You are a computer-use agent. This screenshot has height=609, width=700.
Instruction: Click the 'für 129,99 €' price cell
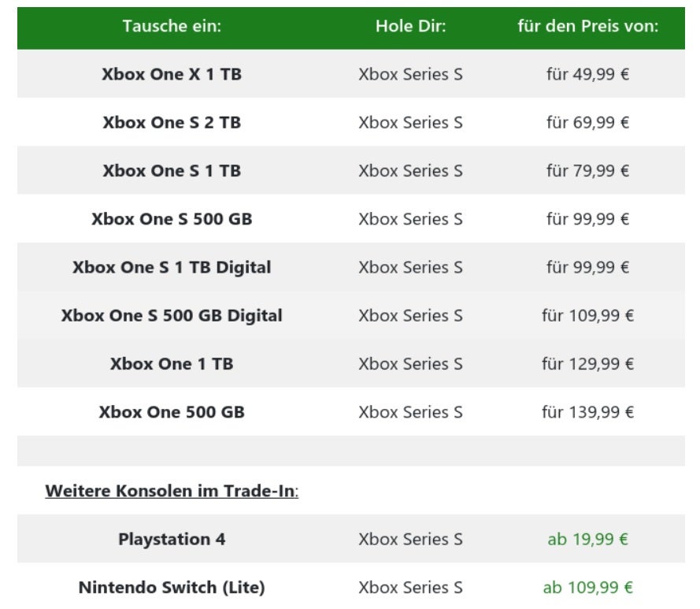click(588, 364)
